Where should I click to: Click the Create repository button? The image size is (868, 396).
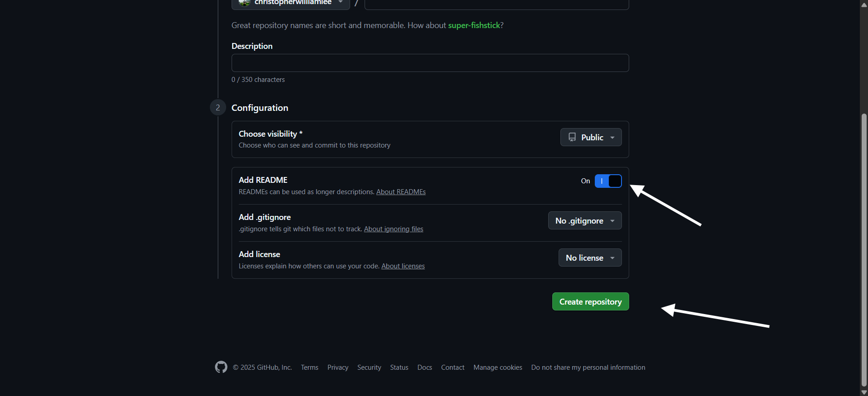590,301
